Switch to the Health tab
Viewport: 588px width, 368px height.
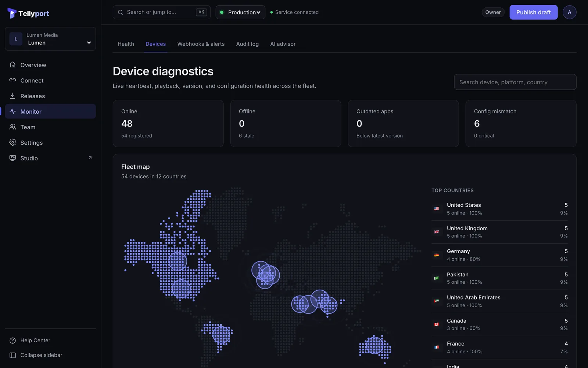(126, 44)
